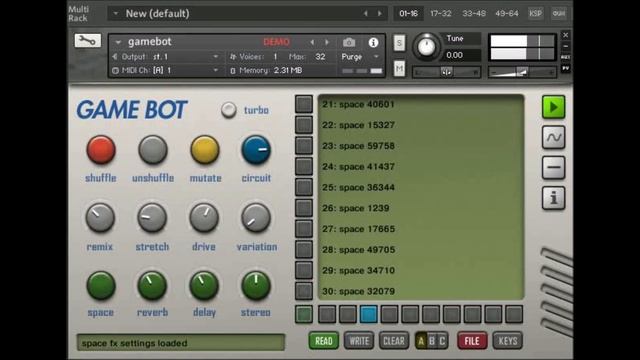
Task: Open the KSP tab
Action: [x=535, y=13]
